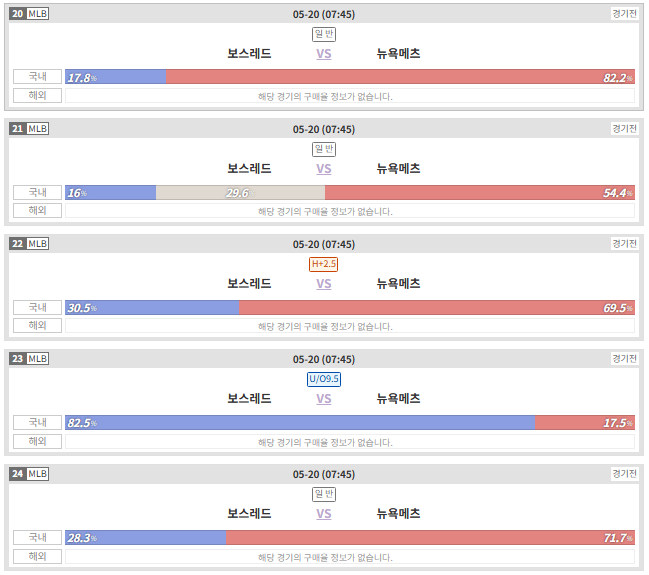
Task: Click the 일반 badge in match 21
Action: [324, 149]
